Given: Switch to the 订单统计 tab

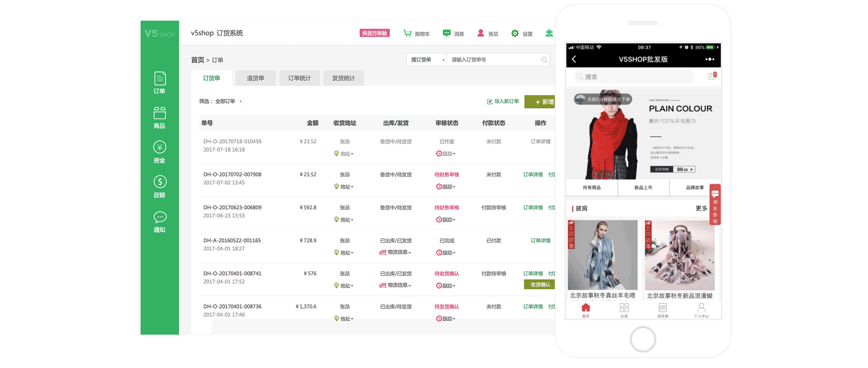Looking at the screenshot, I should tap(299, 78).
